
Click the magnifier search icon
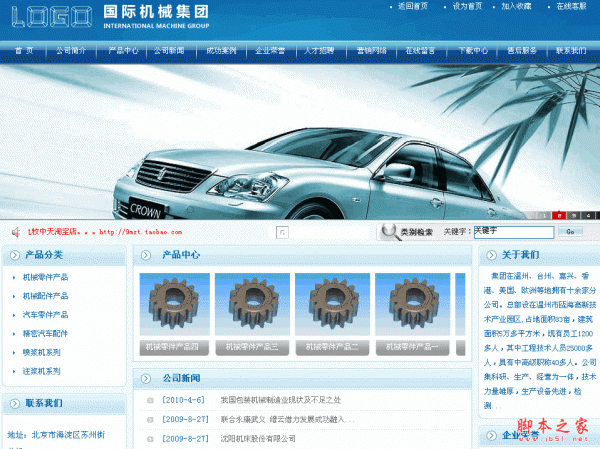pyautogui.click(x=389, y=232)
